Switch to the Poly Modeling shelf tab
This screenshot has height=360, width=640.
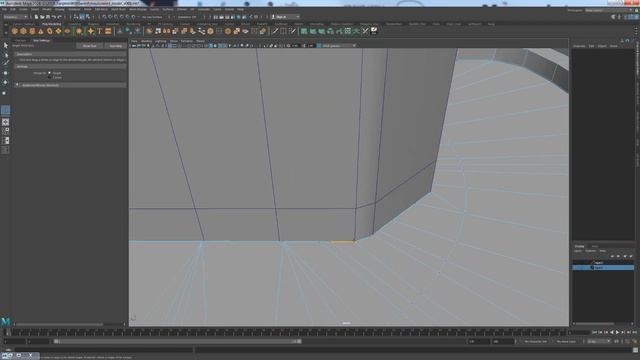click(x=51, y=24)
